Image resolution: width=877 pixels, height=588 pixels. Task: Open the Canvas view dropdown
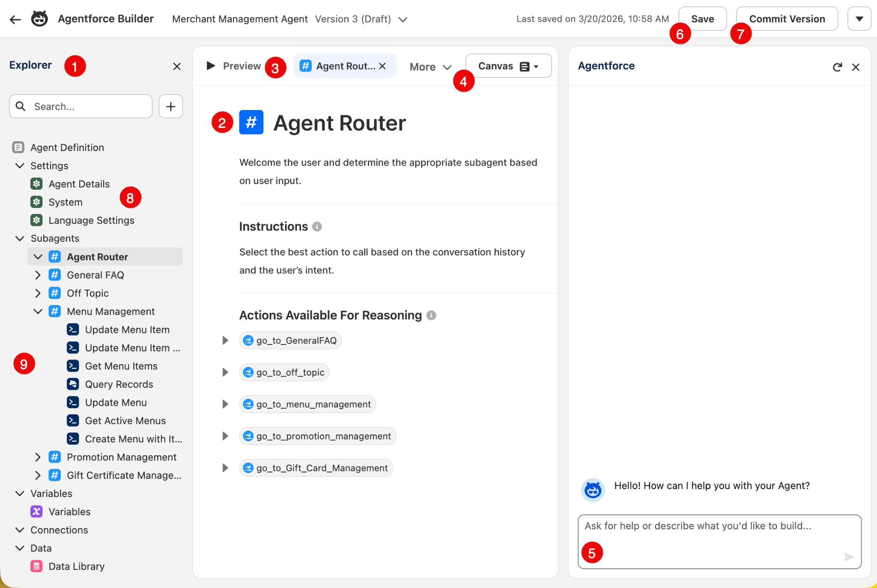[x=508, y=66]
